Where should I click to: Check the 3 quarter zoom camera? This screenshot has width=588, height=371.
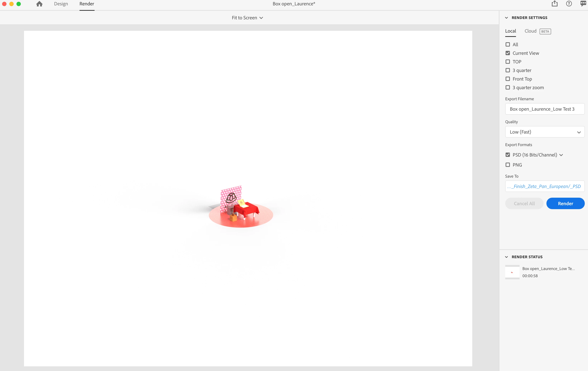[x=508, y=87]
